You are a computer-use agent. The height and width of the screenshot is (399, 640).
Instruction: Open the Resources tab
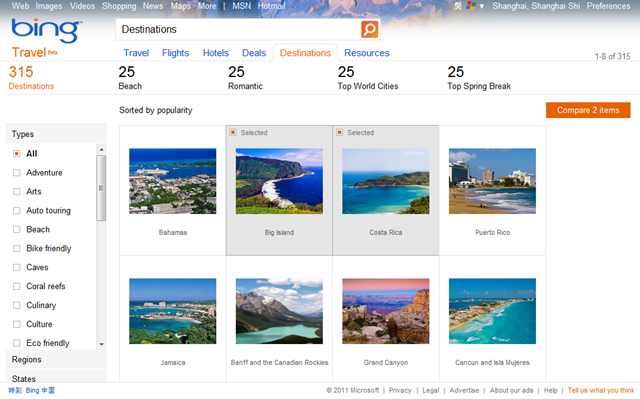coord(367,53)
